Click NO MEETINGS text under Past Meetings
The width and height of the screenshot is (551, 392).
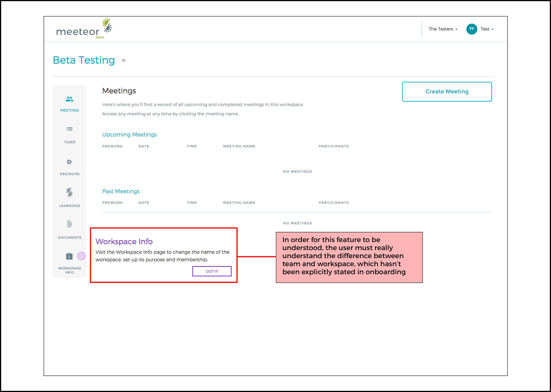298,223
